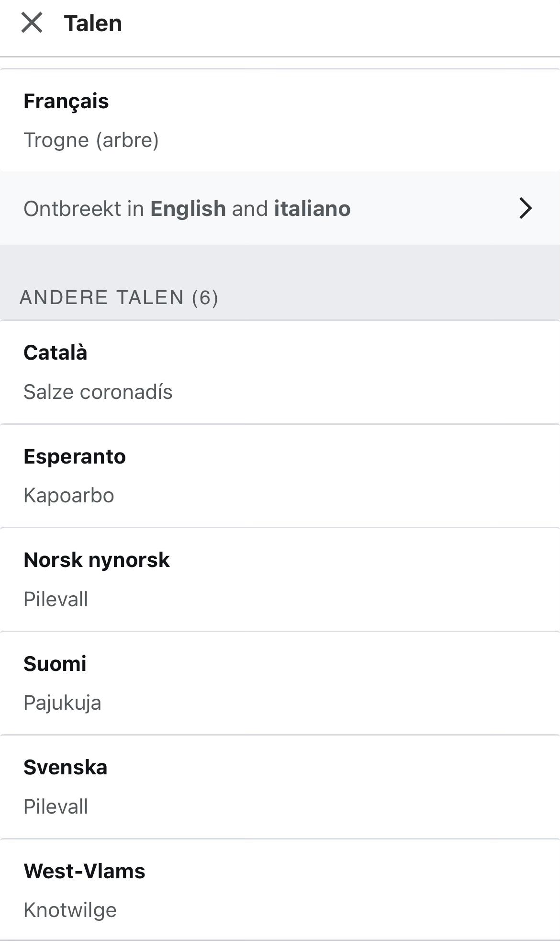Choose the Esperanto language heading
Image resolution: width=560 pixels, height=941 pixels.
click(74, 456)
